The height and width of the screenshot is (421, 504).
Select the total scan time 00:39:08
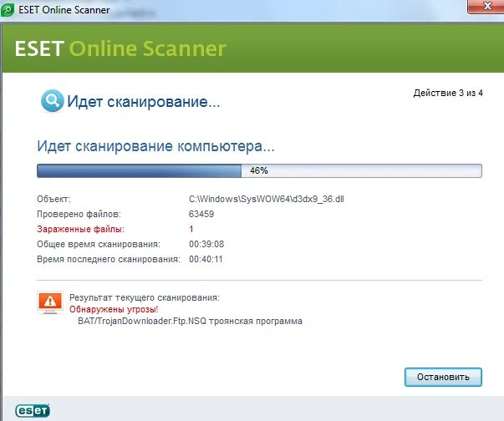(x=206, y=245)
